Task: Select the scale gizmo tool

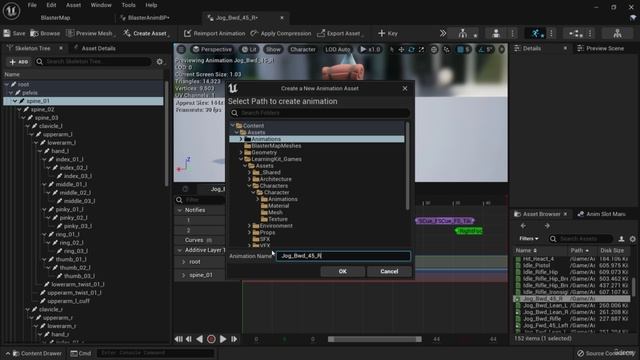Action: 421,49
